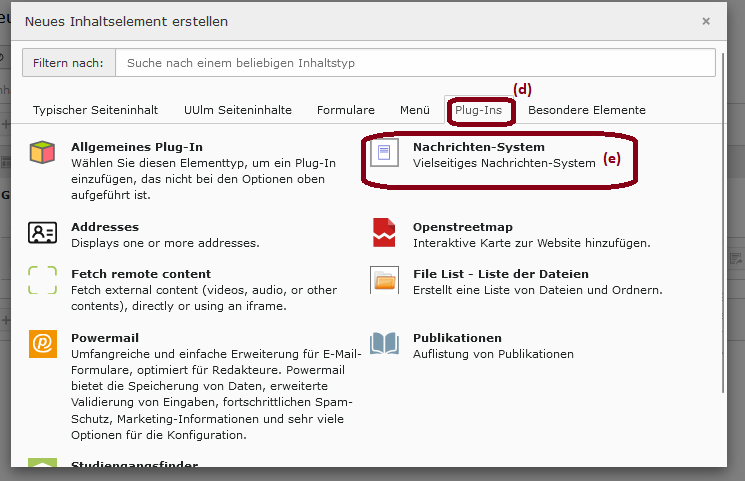Click the Fetch remote content icon

point(42,280)
